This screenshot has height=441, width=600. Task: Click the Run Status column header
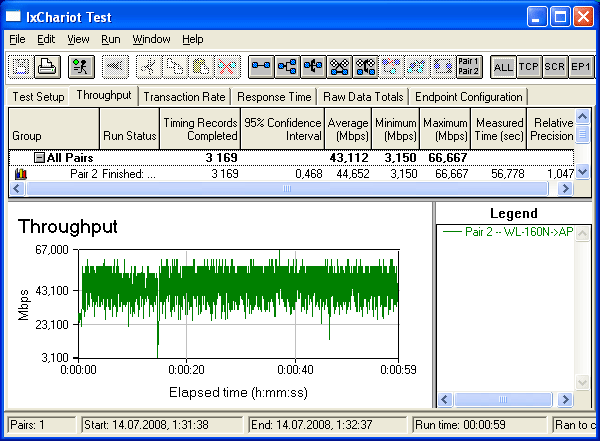pyautogui.click(x=129, y=129)
